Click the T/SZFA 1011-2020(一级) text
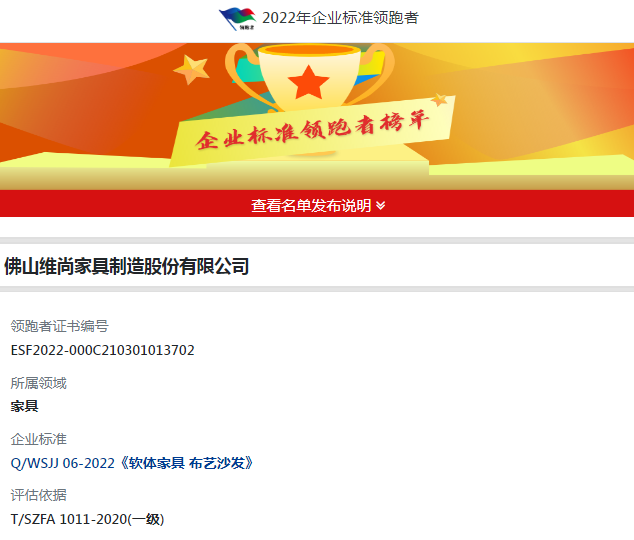 point(87,519)
